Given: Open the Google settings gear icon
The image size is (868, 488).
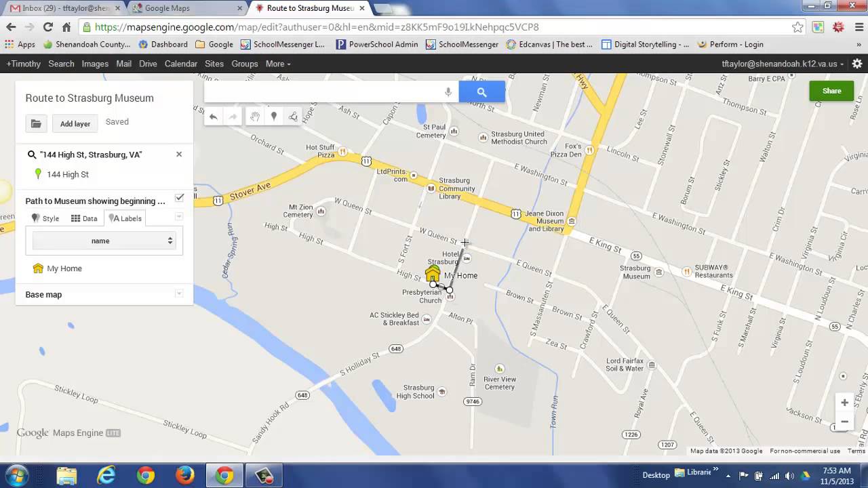Looking at the screenshot, I should click(x=857, y=64).
